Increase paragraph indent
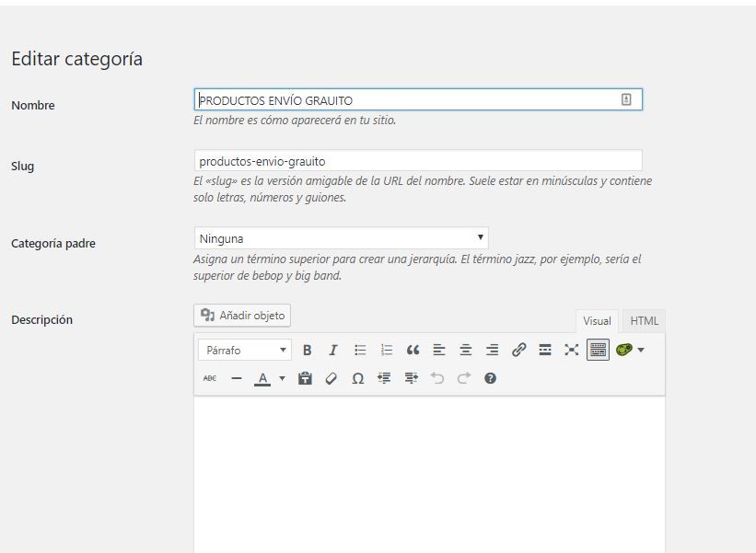Screen dimensions: 756x553 tap(411, 378)
